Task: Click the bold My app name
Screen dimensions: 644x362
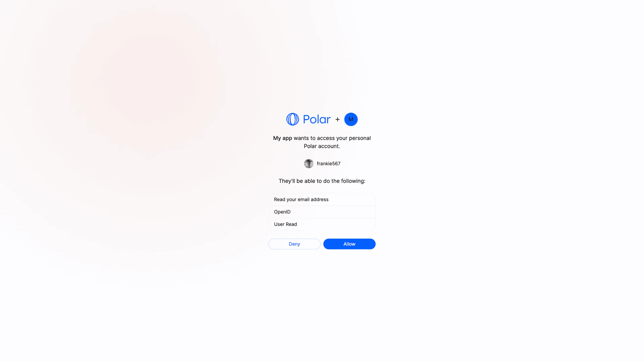Action: [x=282, y=138]
